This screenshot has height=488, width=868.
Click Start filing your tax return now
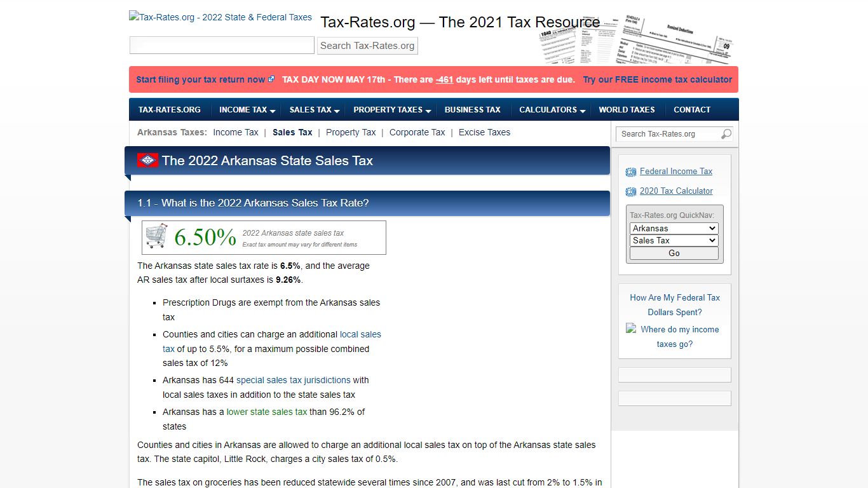[x=201, y=79]
